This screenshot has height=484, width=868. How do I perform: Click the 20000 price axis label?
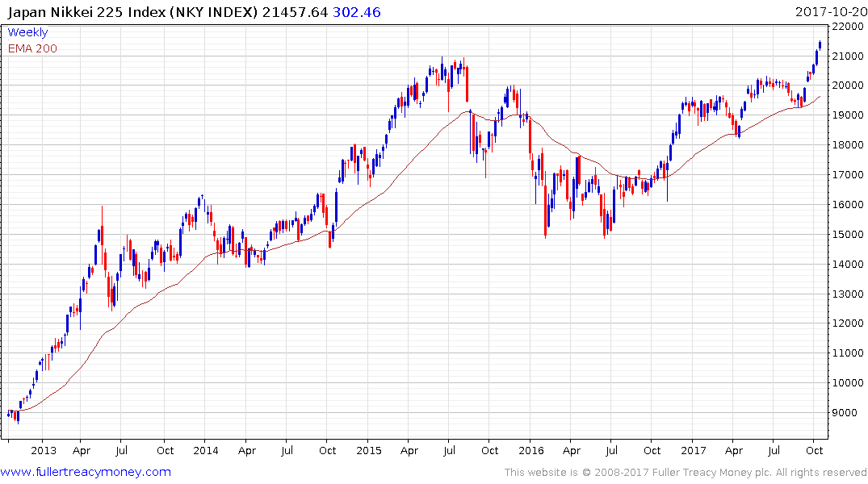coord(848,86)
